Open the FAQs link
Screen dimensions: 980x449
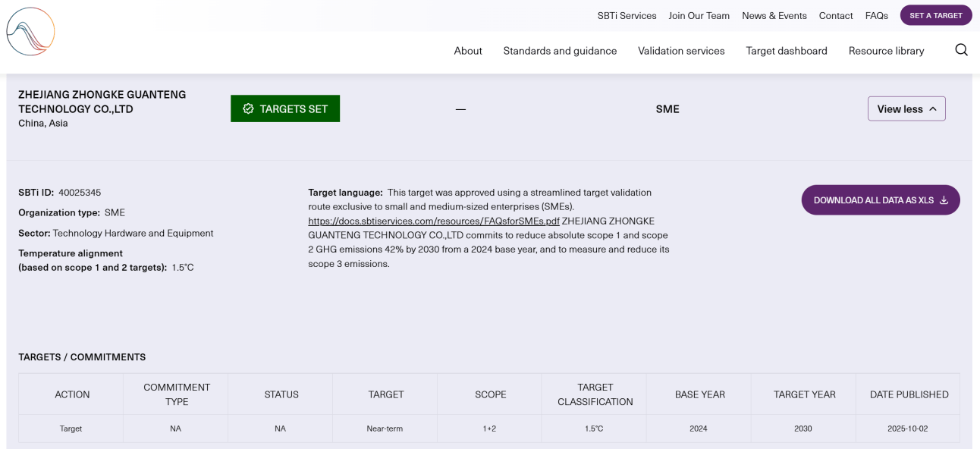click(876, 15)
